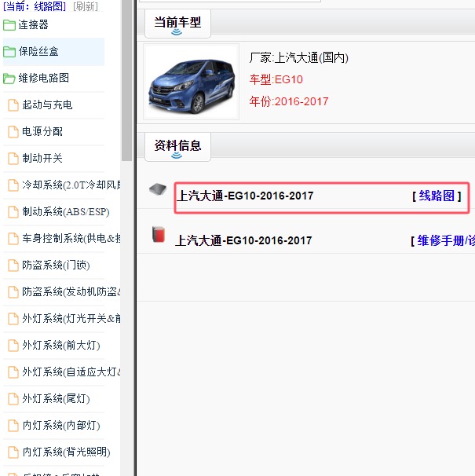Select 外灯系统(灯光开关) entry
The width and height of the screenshot is (475, 476).
tap(71, 318)
